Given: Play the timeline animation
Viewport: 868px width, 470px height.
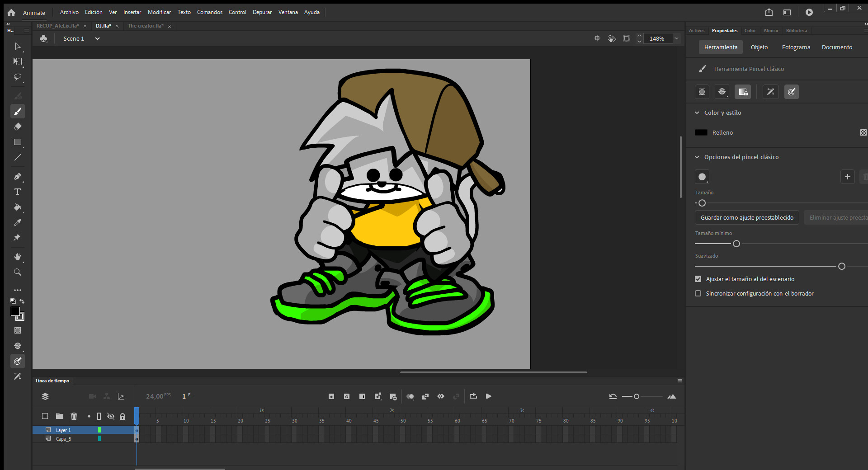Looking at the screenshot, I should [x=489, y=396].
